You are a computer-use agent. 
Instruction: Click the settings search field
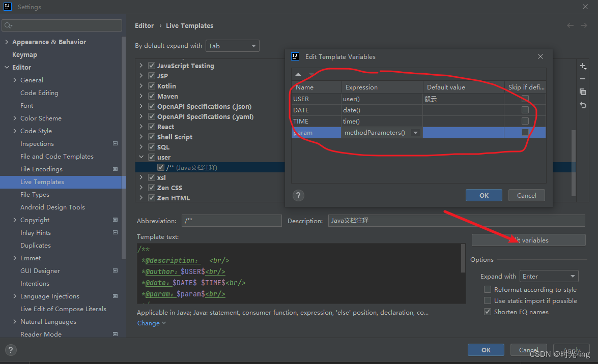pos(62,25)
